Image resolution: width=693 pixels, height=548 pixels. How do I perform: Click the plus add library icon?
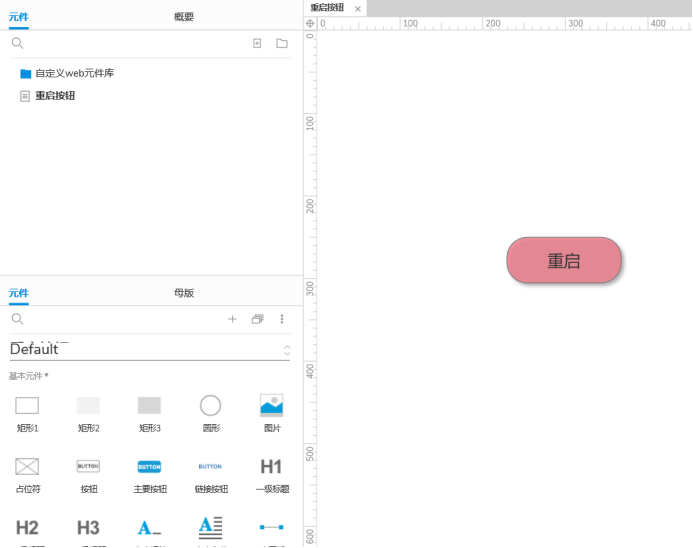[x=232, y=319]
